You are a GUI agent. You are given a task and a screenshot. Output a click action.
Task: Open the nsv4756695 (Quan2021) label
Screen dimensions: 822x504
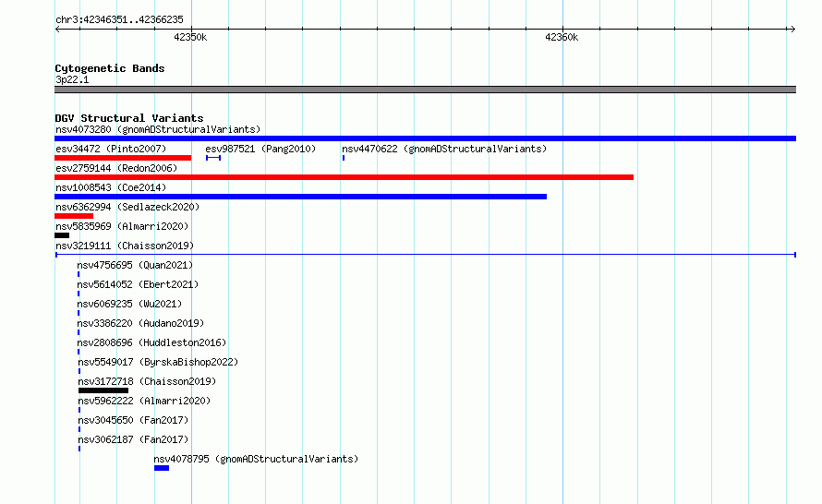pyautogui.click(x=135, y=265)
